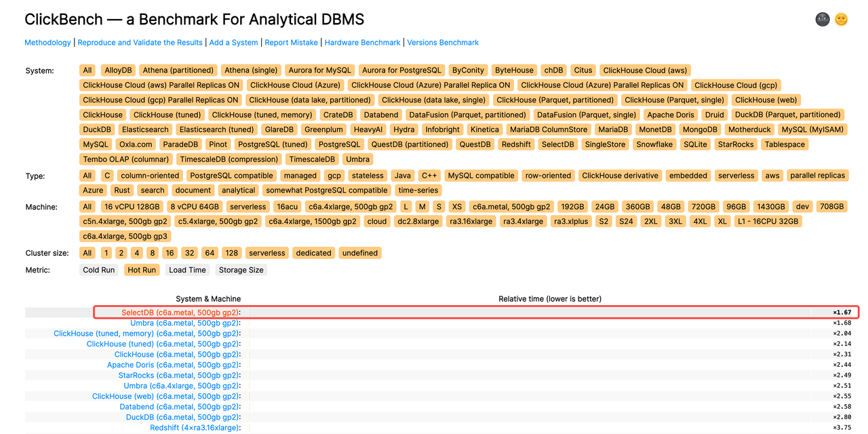
Task: Toggle the StarRocks system filter
Action: (x=736, y=145)
